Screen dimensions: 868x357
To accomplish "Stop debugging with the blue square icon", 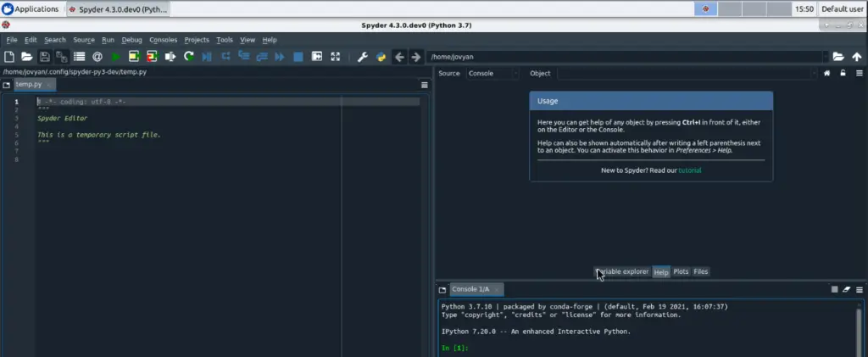I will [x=298, y=57].
